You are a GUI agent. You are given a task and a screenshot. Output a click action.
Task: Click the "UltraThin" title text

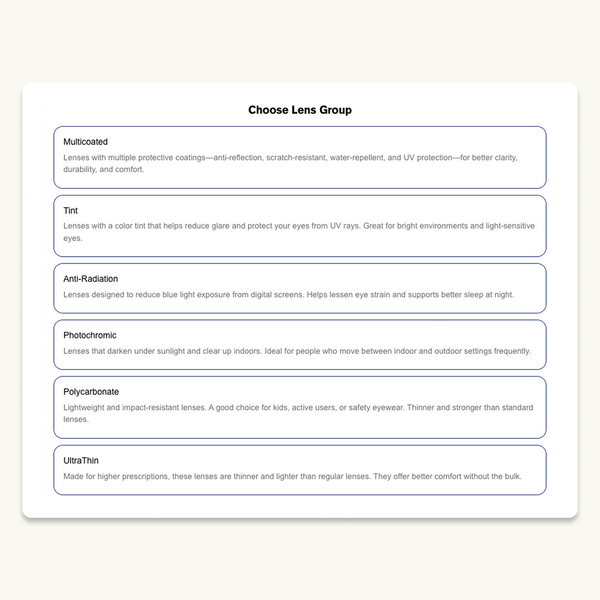pos(82,460)
